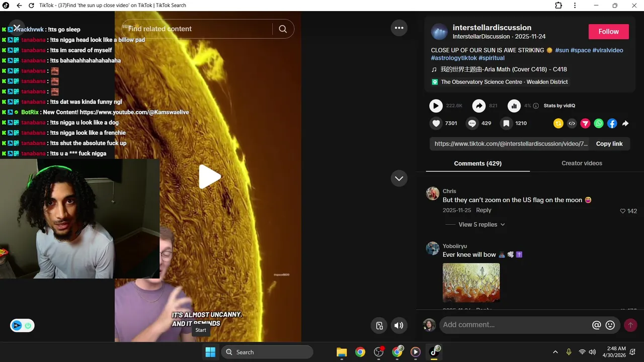Image resolution: width=644 pixels, height=362 pixels.
Task: Open Chris's commenter avatar
Action: click(433, 194)
